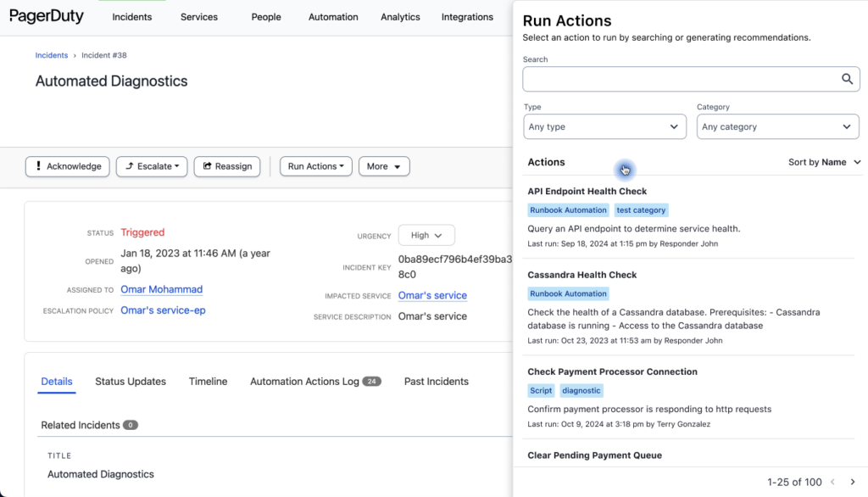Open the More menu on the incident toolbar

pos(384,166)
